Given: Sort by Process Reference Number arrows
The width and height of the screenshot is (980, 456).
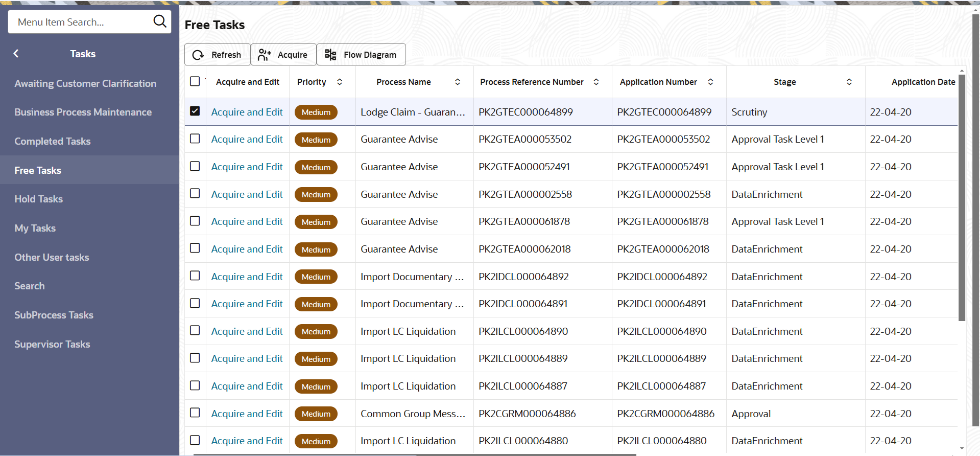Looking at the screenshot, I should [x=596, y=82].
